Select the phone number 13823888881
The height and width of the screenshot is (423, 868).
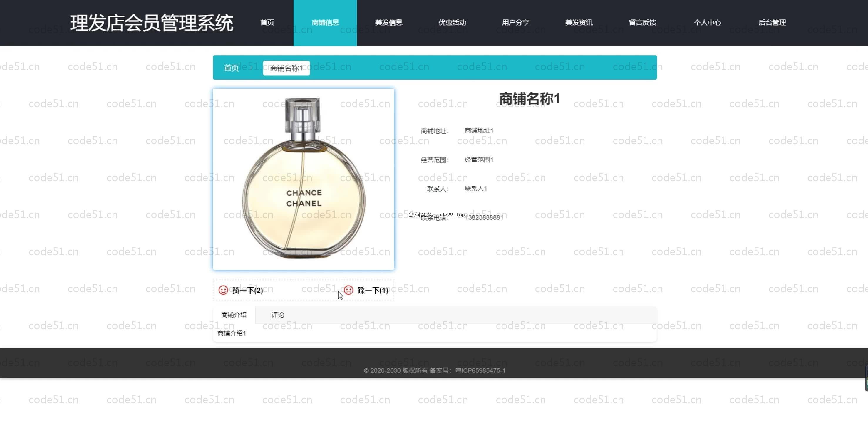coord(484,218)
